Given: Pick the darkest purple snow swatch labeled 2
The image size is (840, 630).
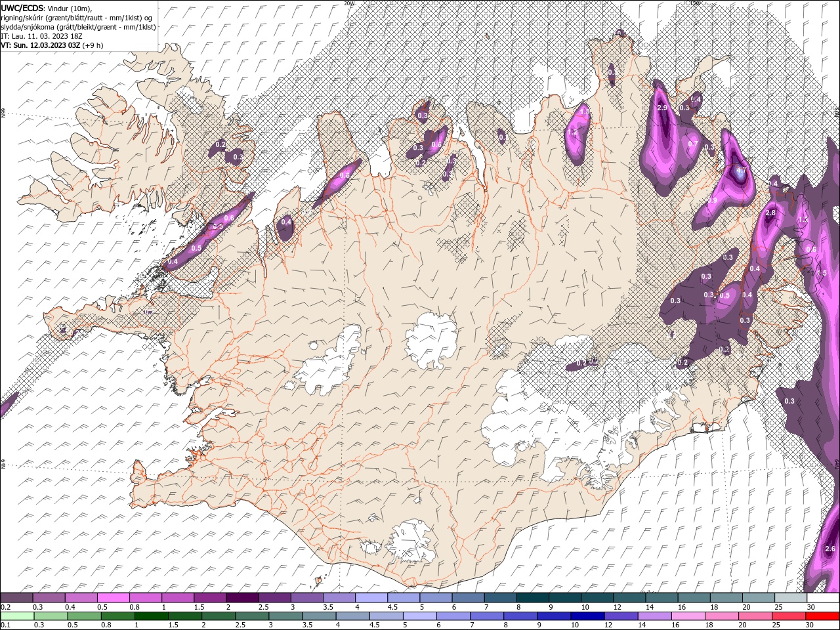Looking at the screenshot, I should [242, 598].
